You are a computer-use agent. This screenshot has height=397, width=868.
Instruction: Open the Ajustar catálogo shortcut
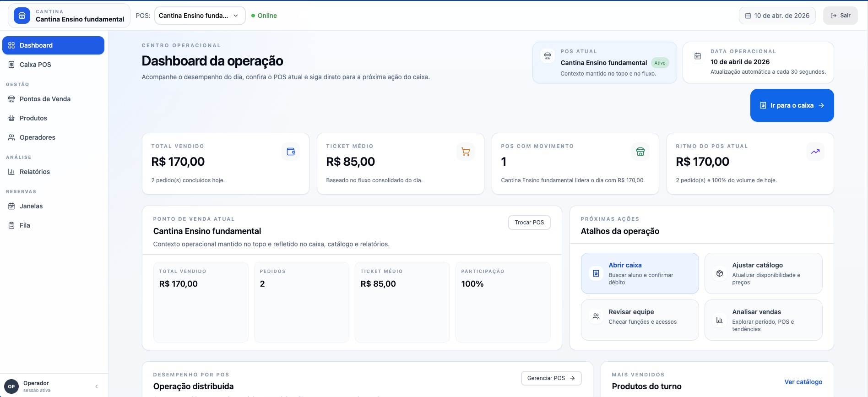pos(763,273)
